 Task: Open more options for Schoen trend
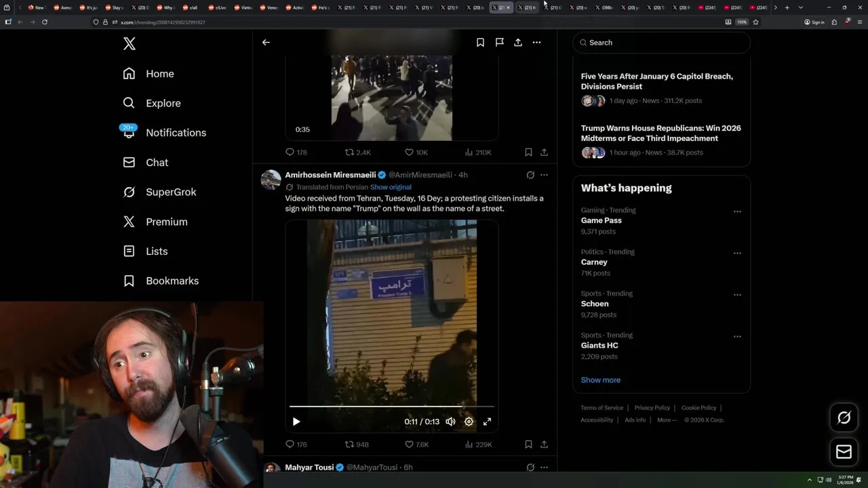[x=737, y=295]
